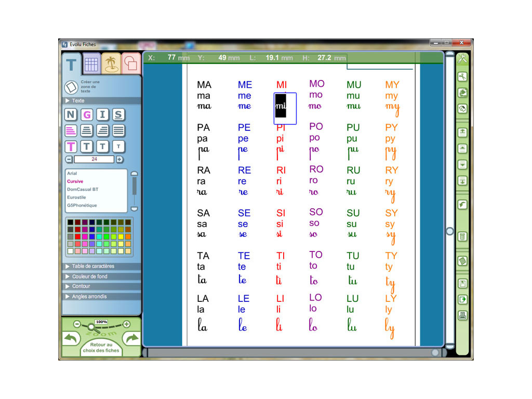Pick the bright red color swatch
The image size is (532, 399).
tap(77, 236)
